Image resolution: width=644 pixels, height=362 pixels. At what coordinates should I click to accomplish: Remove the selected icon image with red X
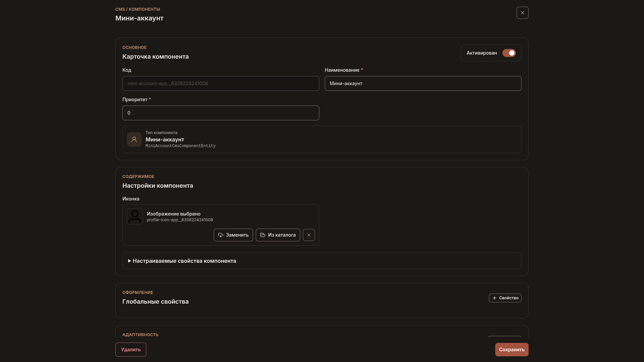click(309, 235)
